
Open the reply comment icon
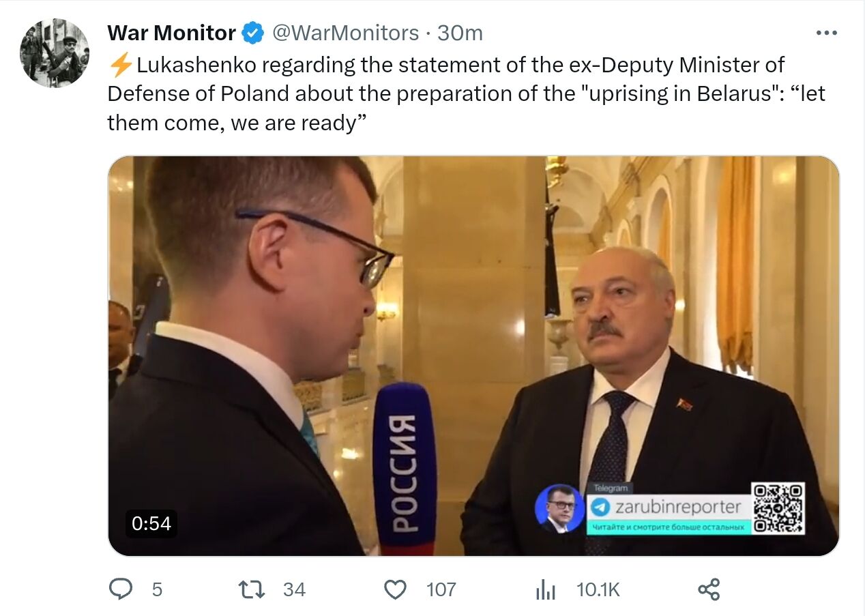121,589
